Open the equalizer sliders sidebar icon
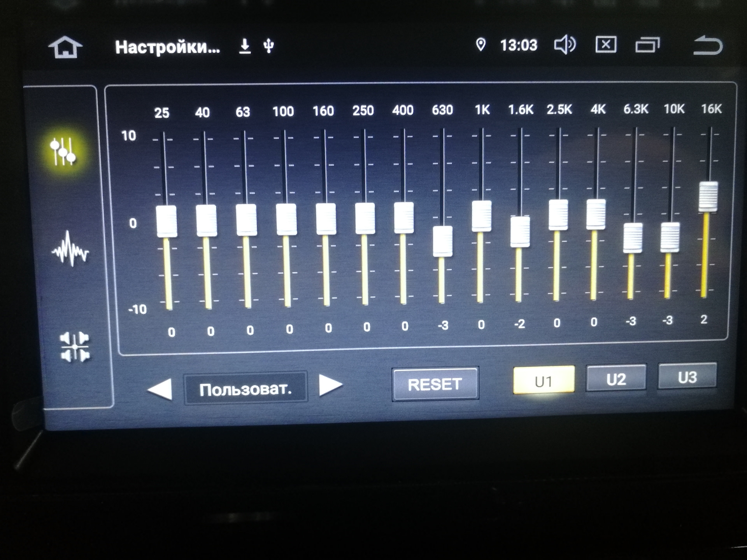Image resolution: width=747 pixels, height=560 pixels. [x=63, y=151]
